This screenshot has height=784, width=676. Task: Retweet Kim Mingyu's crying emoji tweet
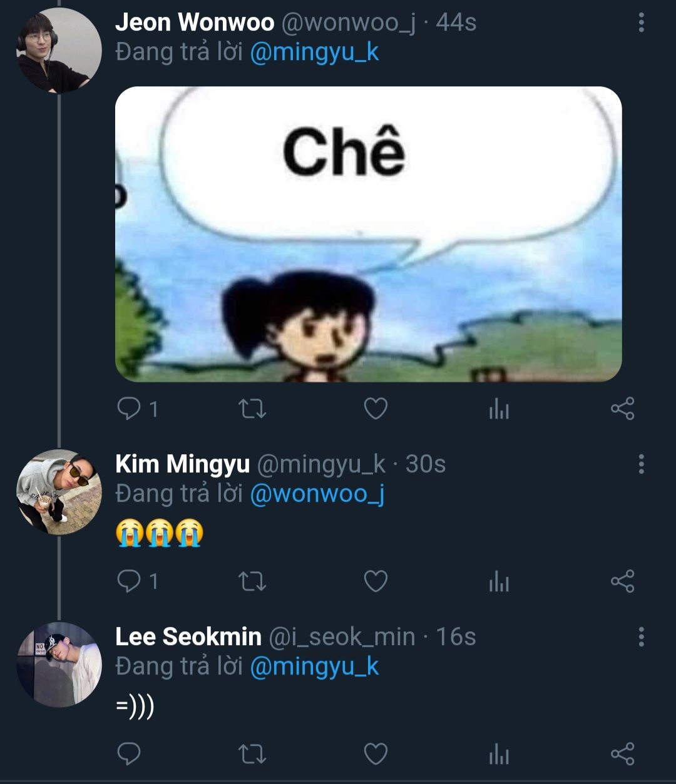click(x=253, y=582)
